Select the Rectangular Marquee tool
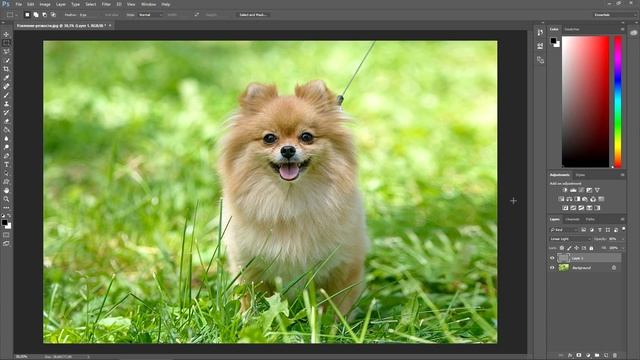 [6, 43]
